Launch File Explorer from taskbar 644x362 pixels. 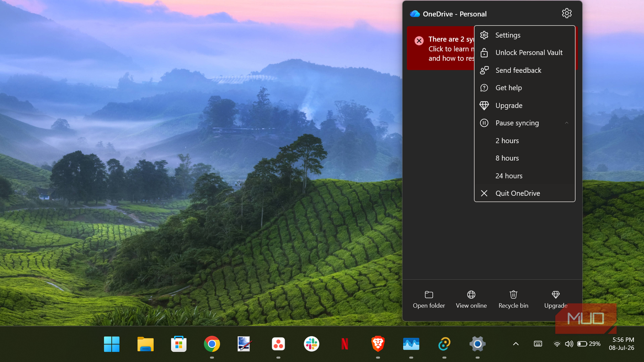tap(146, 344)
